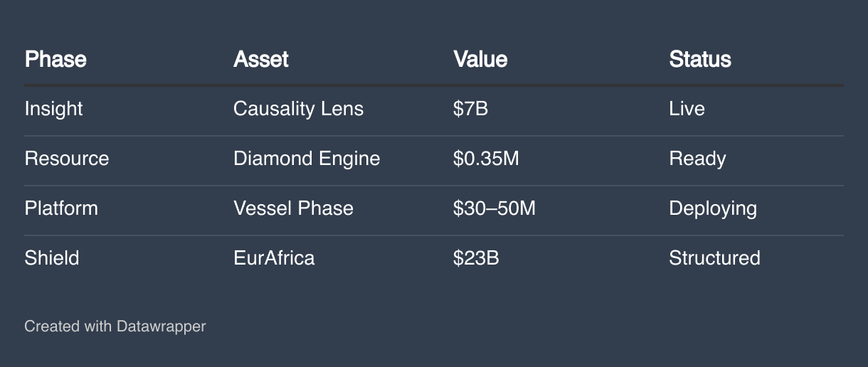Select the Insight phase cell
The image size is (868, 367).
pos(54,109)
